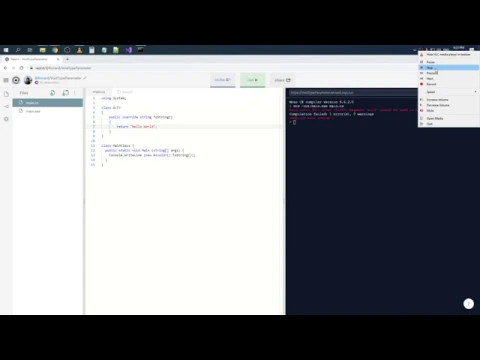480x360 pixels.
Task: Choose Quit in VLC tray menu
Action: (x=449, y=124)
